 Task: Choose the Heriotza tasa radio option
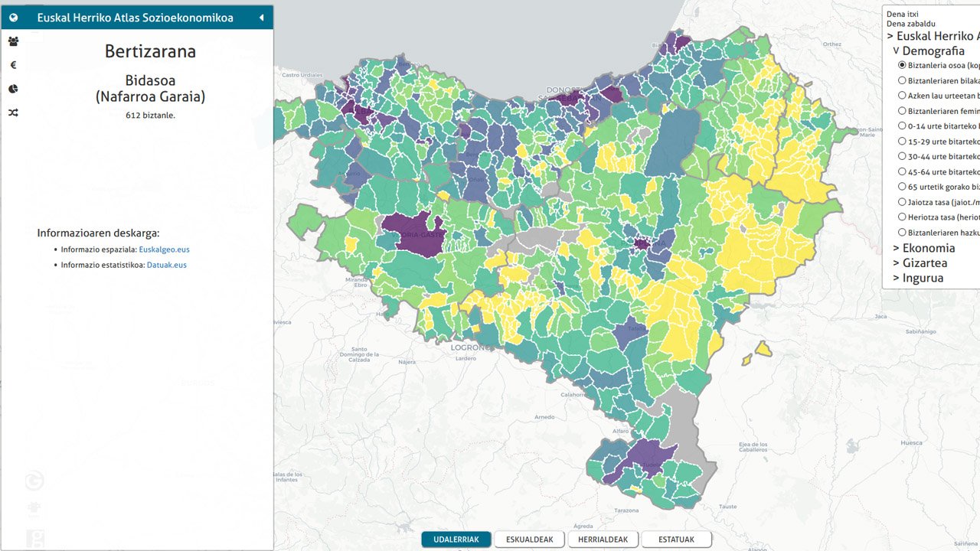pyautogui.click(x=902, y=217)
